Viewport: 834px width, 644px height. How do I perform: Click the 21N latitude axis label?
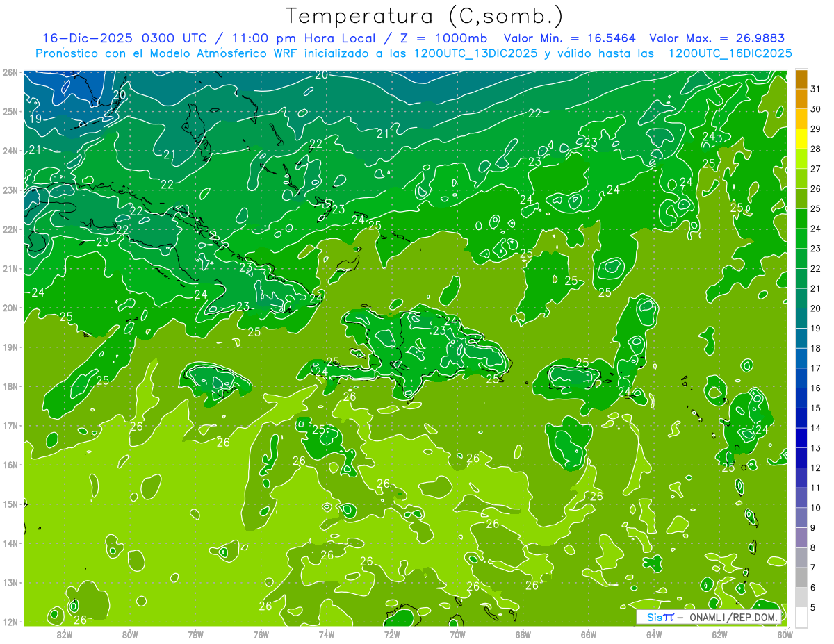click(x=10, y=268)
